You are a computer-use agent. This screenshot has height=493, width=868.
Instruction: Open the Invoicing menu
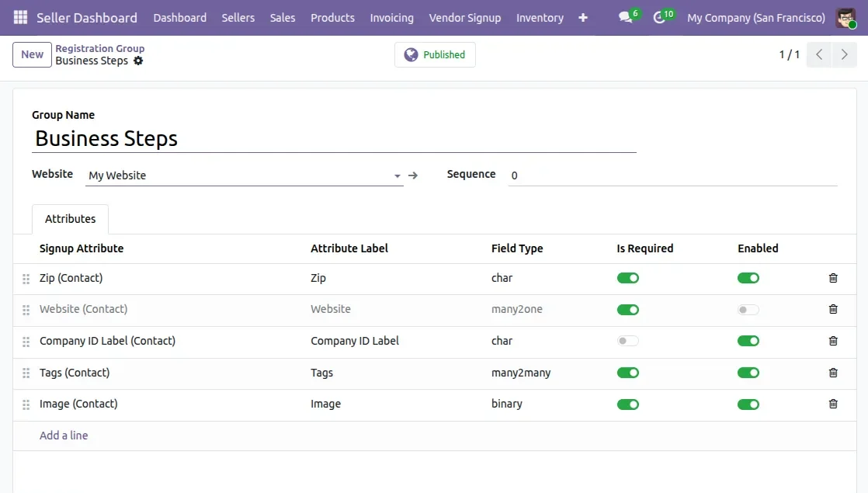pos(391,18)
